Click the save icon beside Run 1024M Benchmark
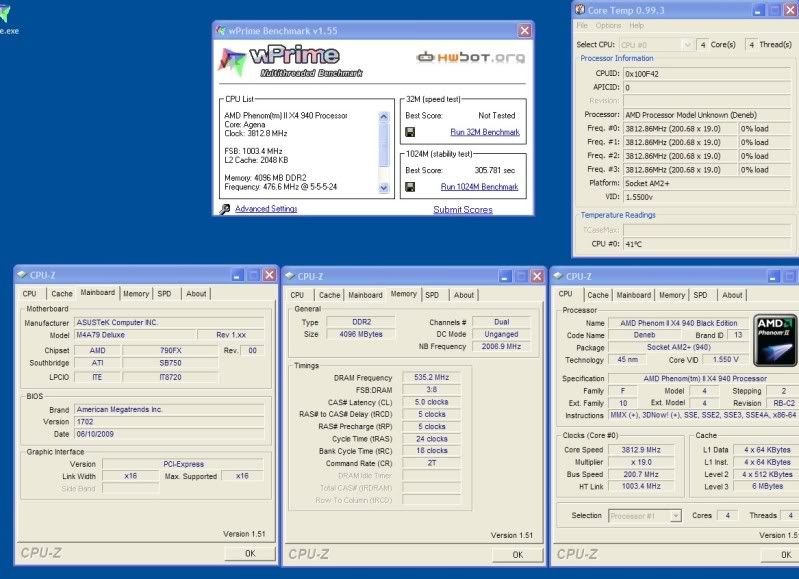 [x=410, y=187]
